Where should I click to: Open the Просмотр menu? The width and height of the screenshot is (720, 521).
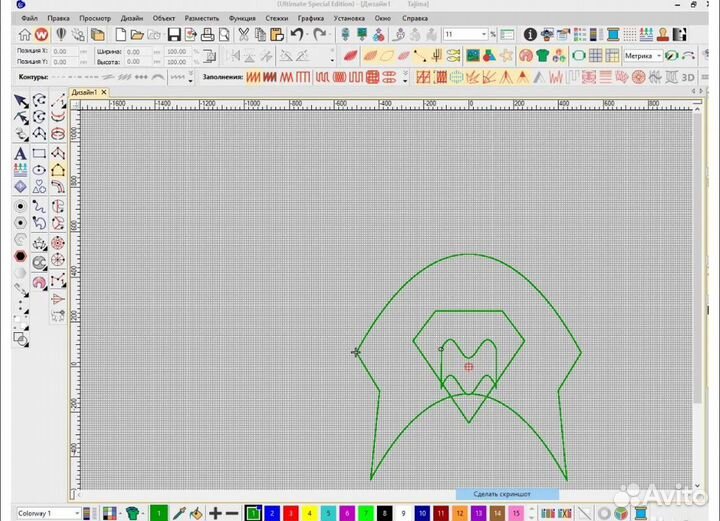95,18
